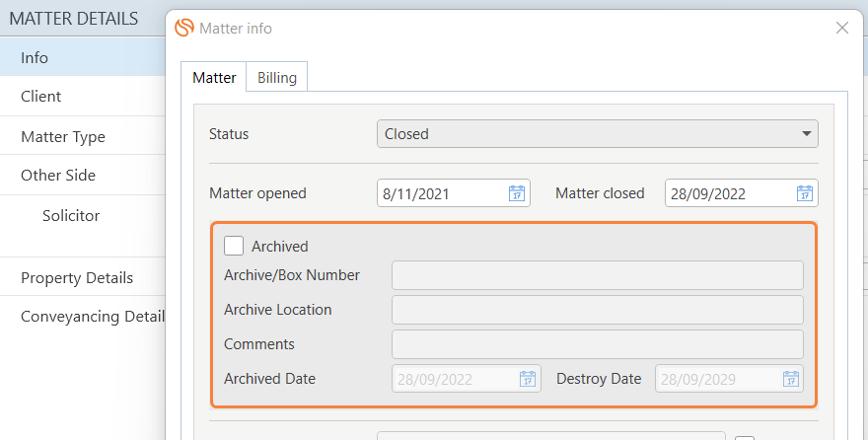Open Client in Matter Details
The width and height of the screenshot is (868, 440).
(x=41, y=97)
